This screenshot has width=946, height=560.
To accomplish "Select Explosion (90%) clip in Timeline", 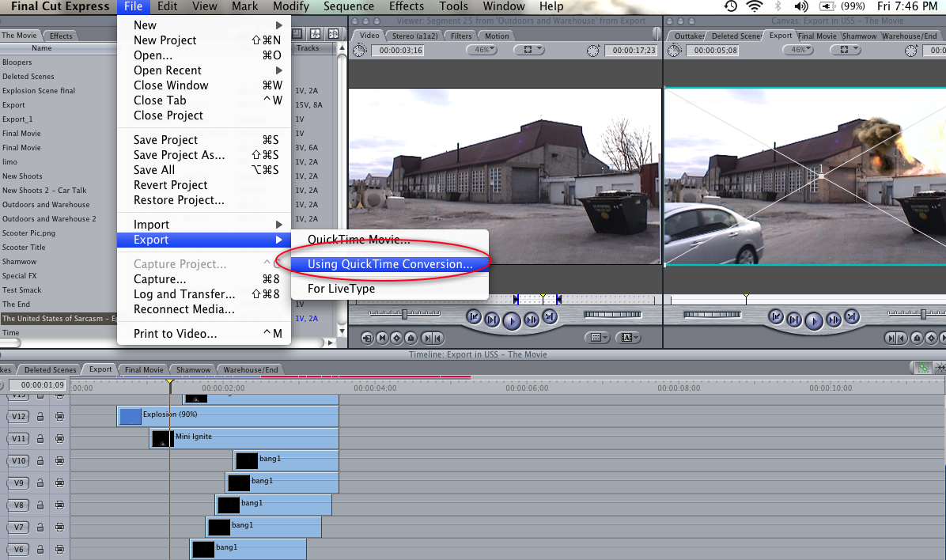I will 228,416.
